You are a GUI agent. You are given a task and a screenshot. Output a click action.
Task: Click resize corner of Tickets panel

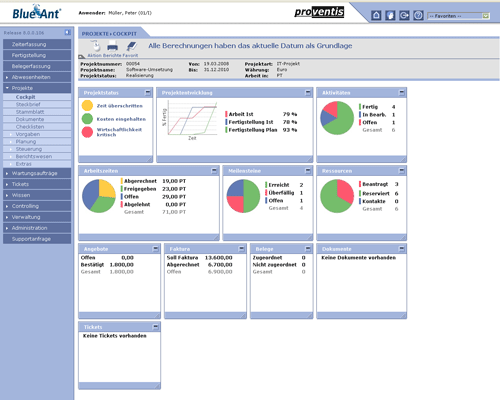157,386
